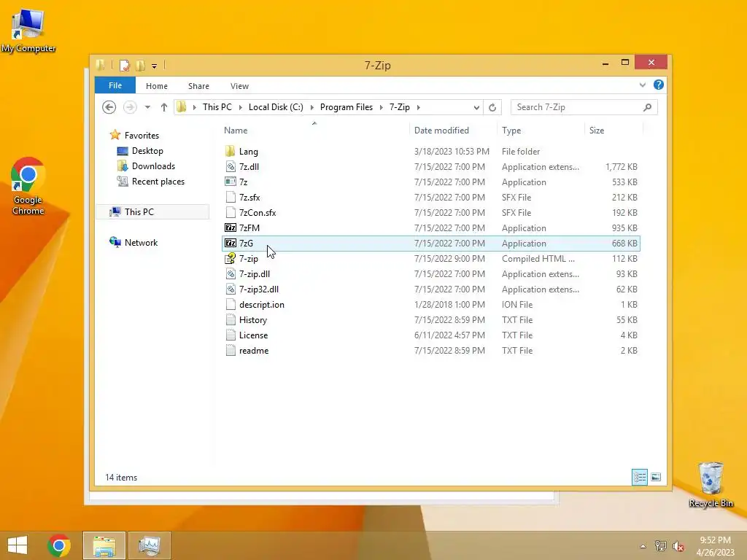Show hidden tray icons arrow
Viewport: 747px width, 560px height.
[x=643, y=546]
